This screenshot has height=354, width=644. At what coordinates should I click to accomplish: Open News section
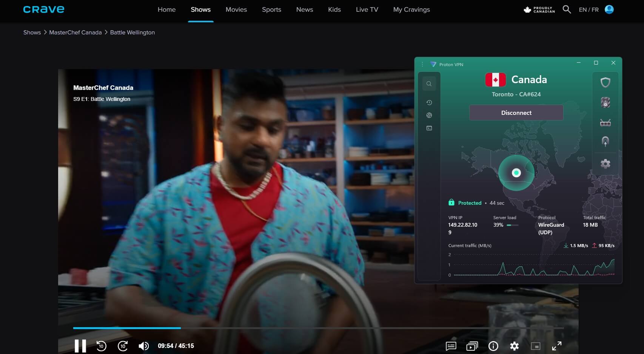tap(305, 9)
